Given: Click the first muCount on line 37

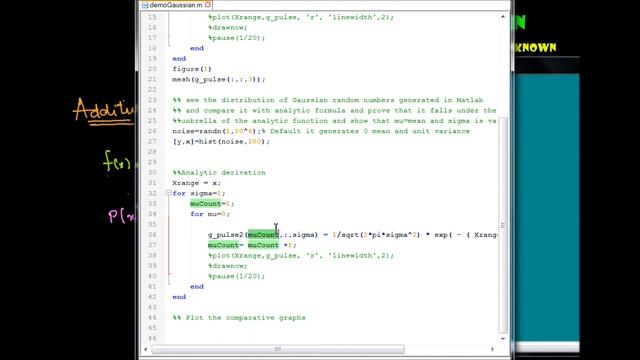Looking at the screenshot, I should pos(223,245).
